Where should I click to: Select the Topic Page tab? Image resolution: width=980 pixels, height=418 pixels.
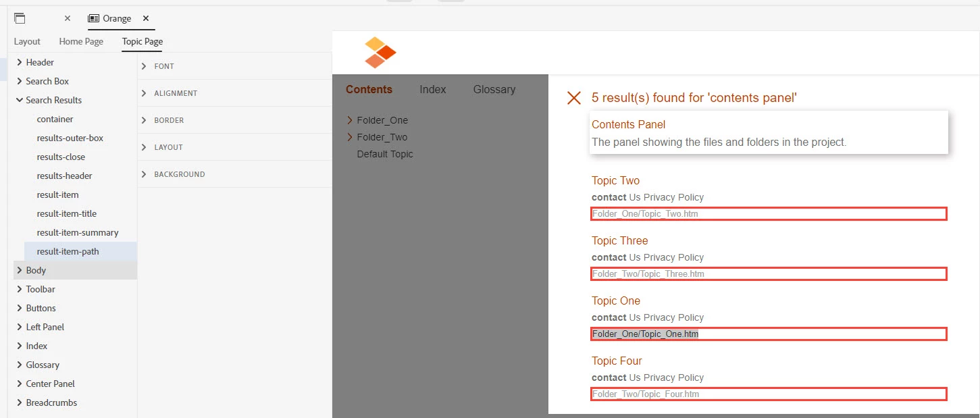[x=143, y=42]
